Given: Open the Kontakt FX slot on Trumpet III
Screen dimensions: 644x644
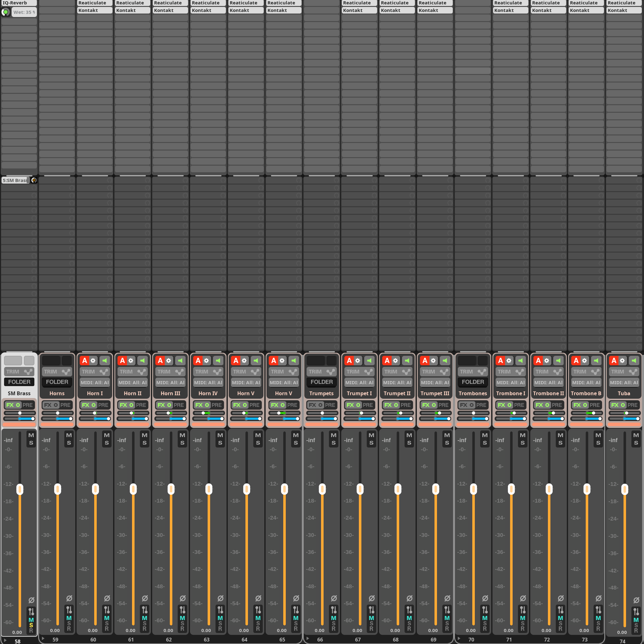Looking at the screenshot, I should [434, 10].
